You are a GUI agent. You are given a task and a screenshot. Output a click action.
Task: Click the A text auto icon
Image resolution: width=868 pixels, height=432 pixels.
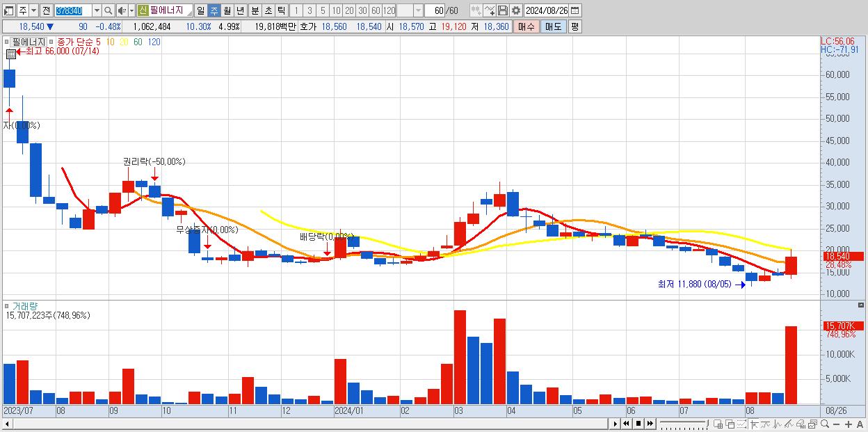click(x=860, y=424)
